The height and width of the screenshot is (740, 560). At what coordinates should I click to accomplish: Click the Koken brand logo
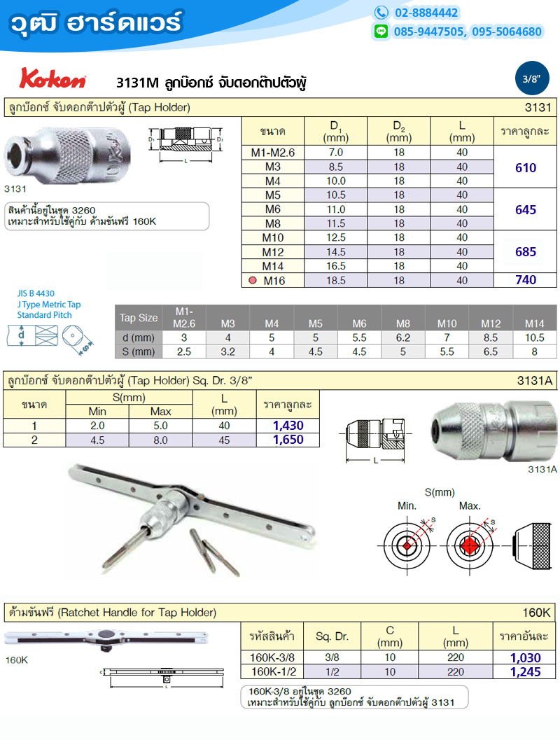point(52,78)
